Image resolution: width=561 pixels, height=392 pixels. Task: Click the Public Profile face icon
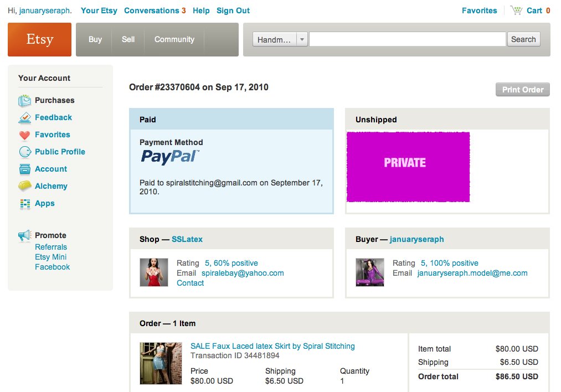click(x=25, y=152)
